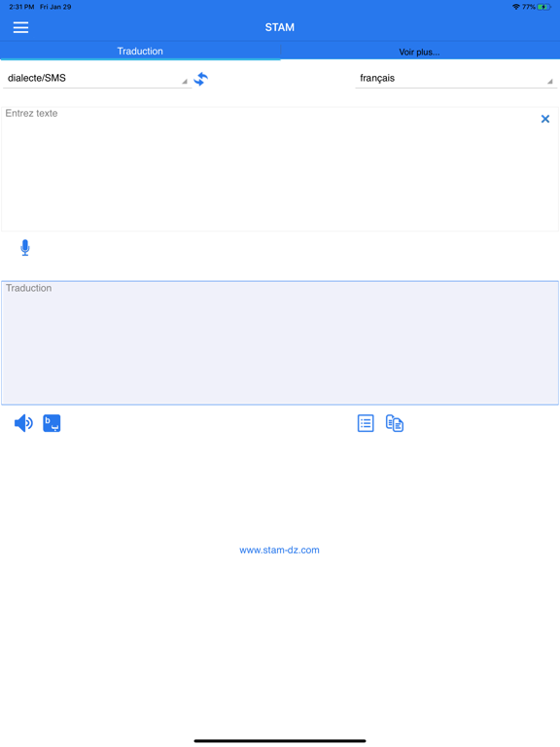The image size is (560, 747).
Task: Check the battery indicator in status bar
Action: (x=544, y=7)
